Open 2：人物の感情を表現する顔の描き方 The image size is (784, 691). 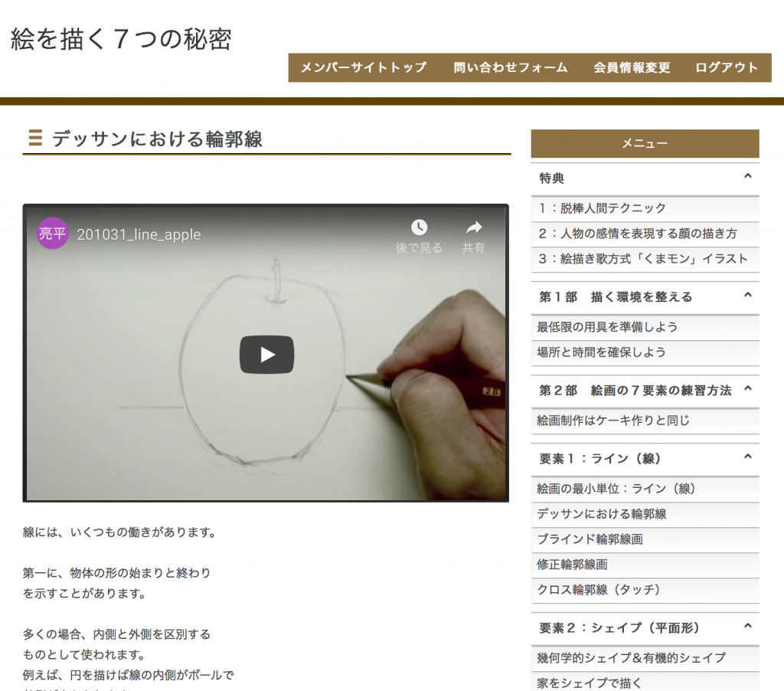pos(645,234)
